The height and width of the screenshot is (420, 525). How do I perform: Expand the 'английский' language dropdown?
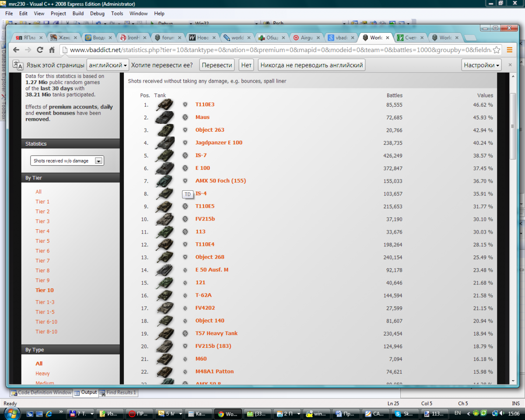(x=108, y=65)
